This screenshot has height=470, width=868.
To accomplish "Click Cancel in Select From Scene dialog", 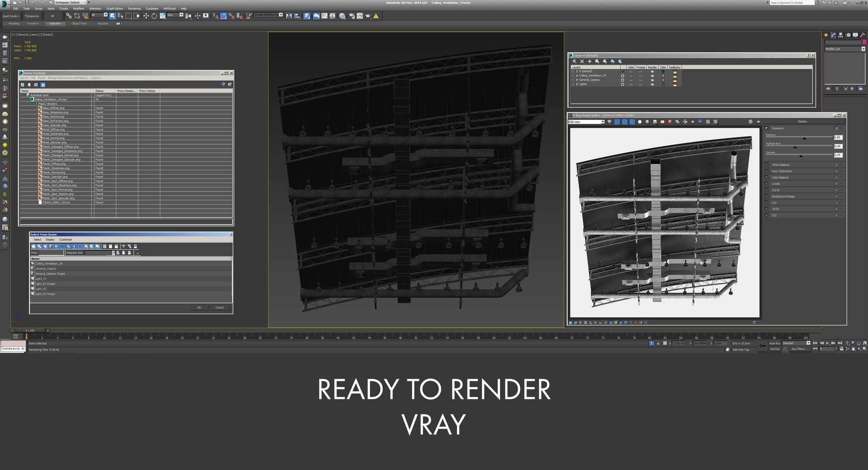I will click(x=220, y=308).
